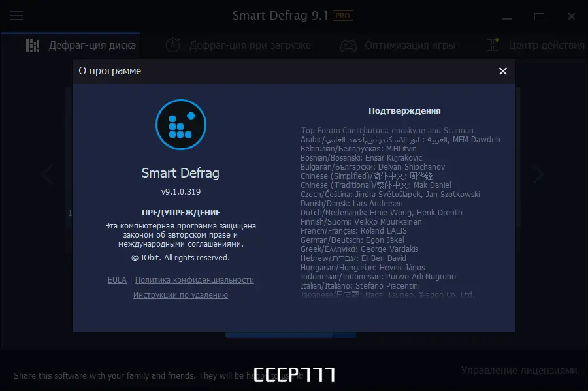Screen dimensions: 588x391
Task: Click the IObit All rights reserved text
Action: tap(180, 258)
